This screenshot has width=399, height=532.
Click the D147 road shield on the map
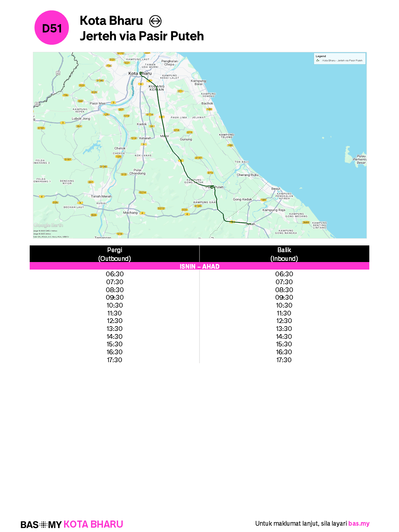[x=198, y=158]
